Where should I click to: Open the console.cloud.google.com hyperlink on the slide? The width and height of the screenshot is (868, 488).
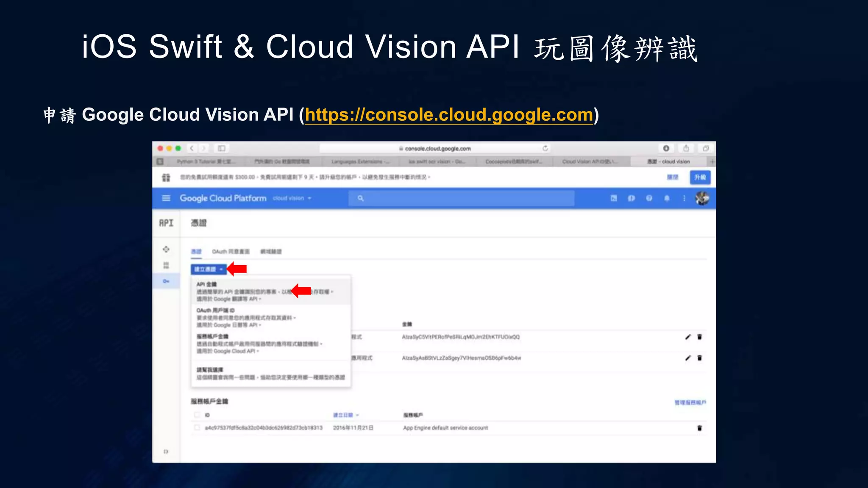449,115
